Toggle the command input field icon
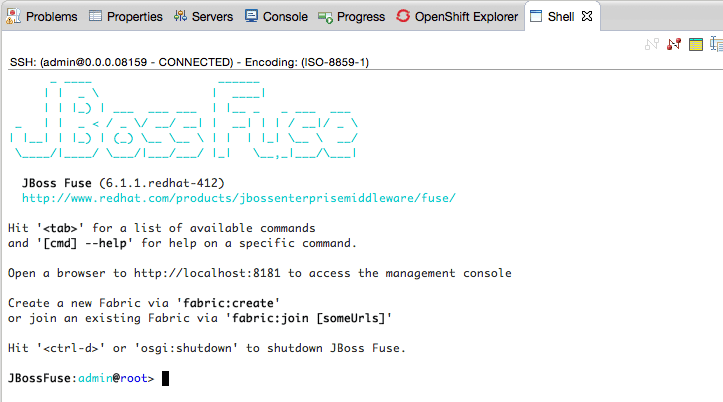This screenshot has height=402, width=723. [717, 44]
